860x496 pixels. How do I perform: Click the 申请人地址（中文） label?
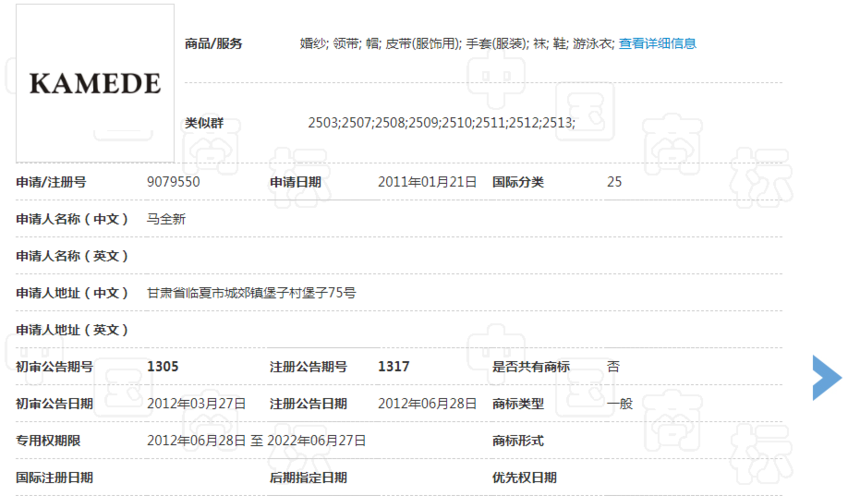(72, 292)
